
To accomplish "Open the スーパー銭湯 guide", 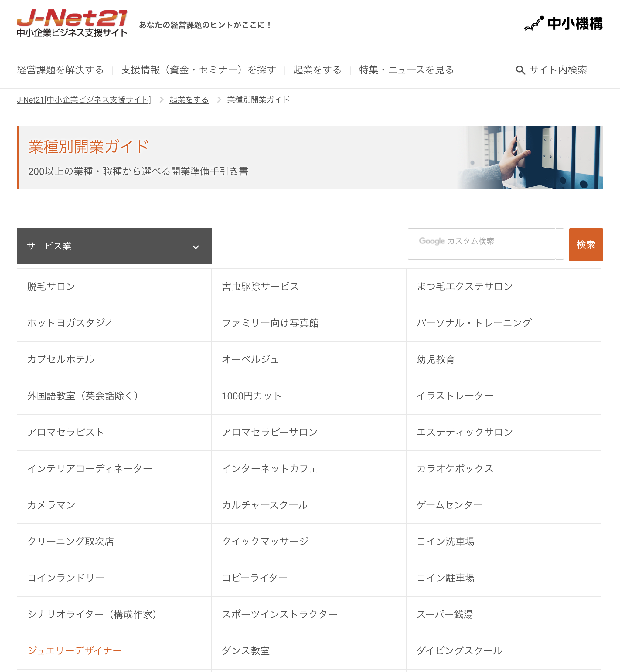I will pos(504,614).
